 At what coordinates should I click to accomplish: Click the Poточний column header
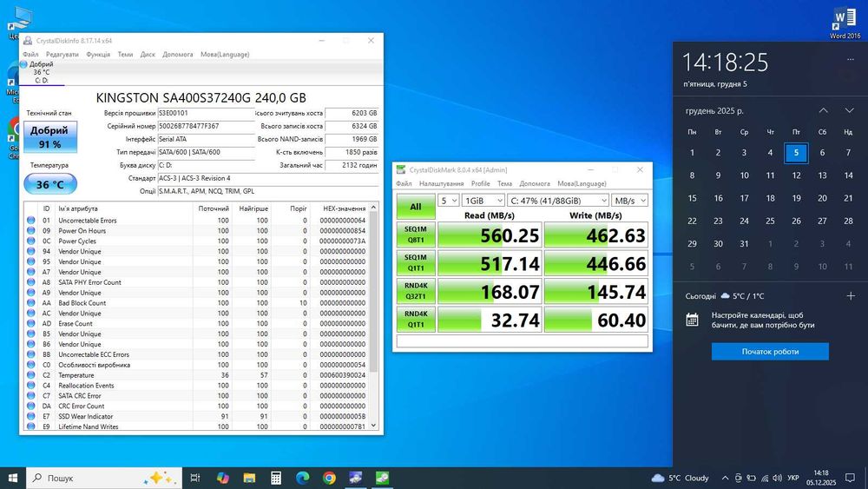coord(214,208)
